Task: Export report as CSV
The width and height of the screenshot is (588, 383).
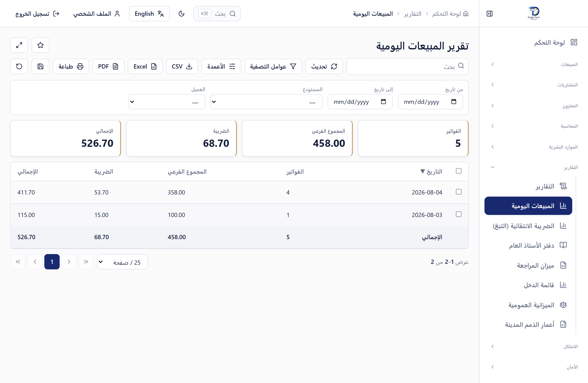Action: point(182,66)
